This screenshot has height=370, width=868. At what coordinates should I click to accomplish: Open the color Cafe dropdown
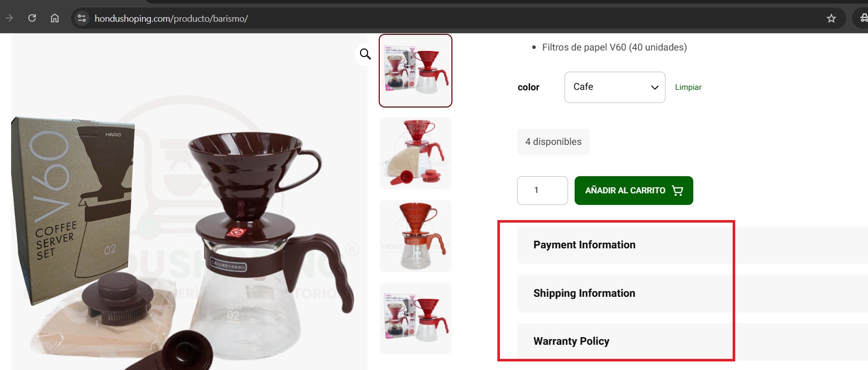pyautogui.click(x=615, y=87)
